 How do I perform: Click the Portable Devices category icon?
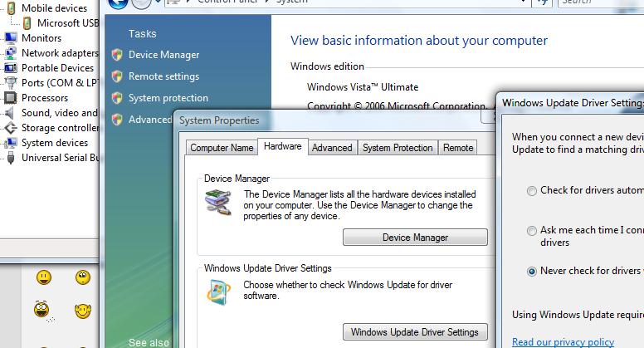coord(11,68)
